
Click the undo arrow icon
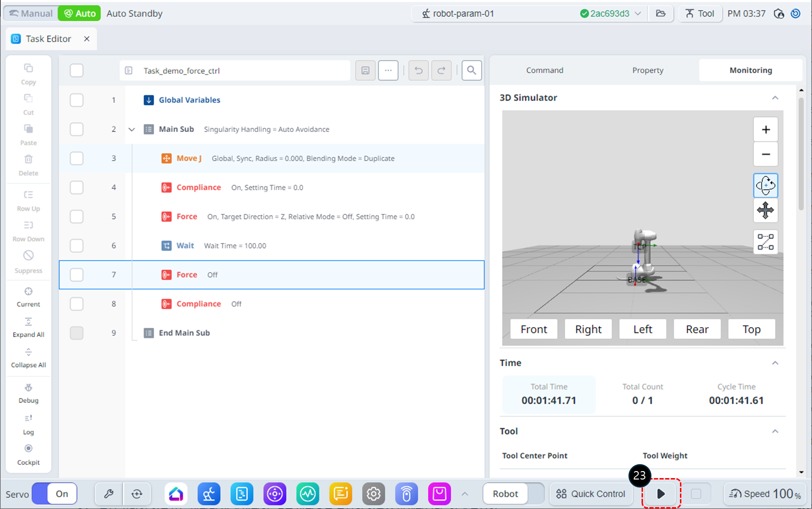point(418,71)
